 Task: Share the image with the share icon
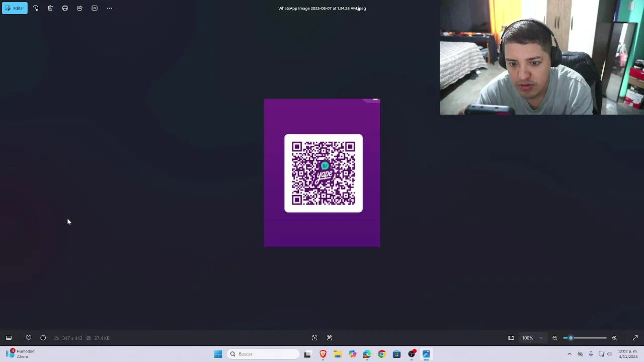(x=79, y=8)
